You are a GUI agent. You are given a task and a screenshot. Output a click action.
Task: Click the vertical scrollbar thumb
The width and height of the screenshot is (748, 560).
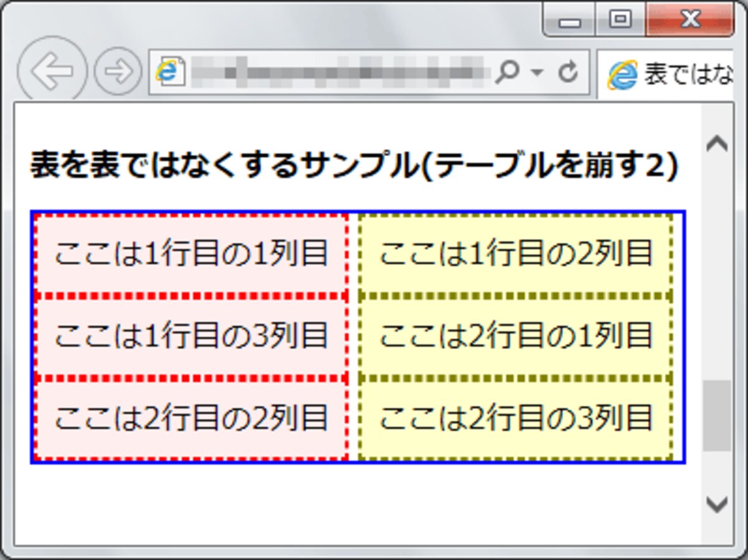(x=717, y=415)
